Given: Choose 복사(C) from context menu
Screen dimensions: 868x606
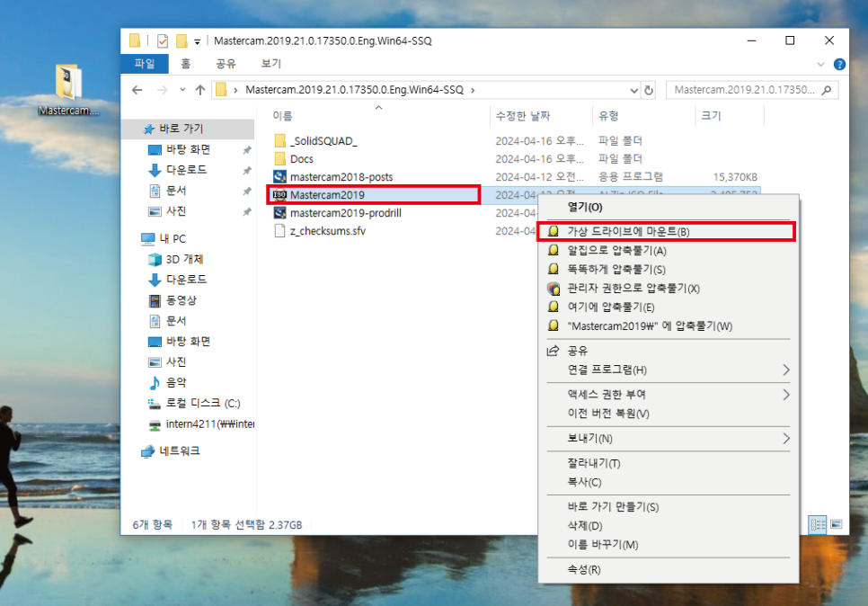Looking at the screenshot, I should 669,482.
